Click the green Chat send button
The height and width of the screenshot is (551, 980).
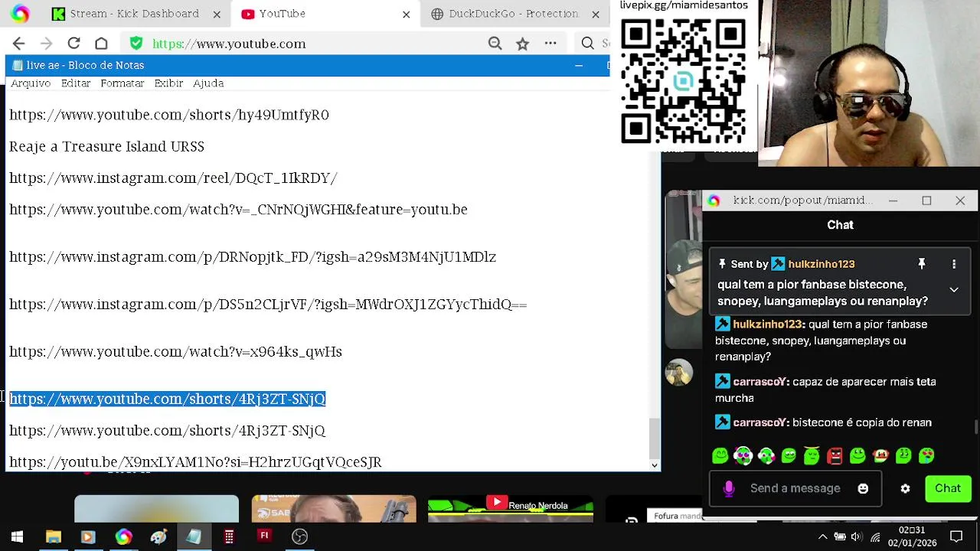point(947,488)
